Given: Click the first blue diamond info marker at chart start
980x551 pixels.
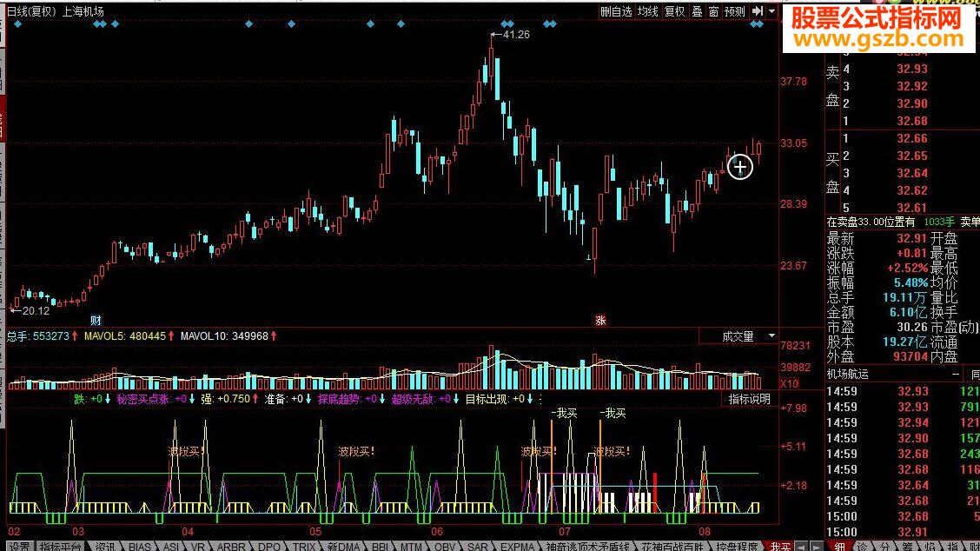Looking at the screenshot, I should [x=17, y=23].
